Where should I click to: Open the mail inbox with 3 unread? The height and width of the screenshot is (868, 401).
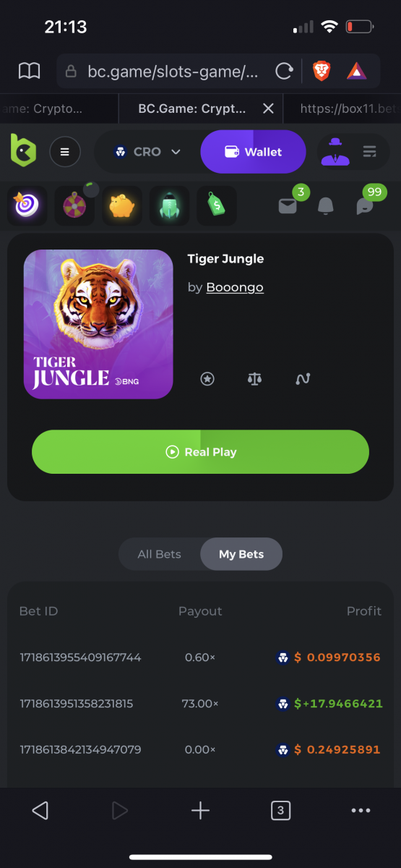pyautogui.click(x=288, y=206)
